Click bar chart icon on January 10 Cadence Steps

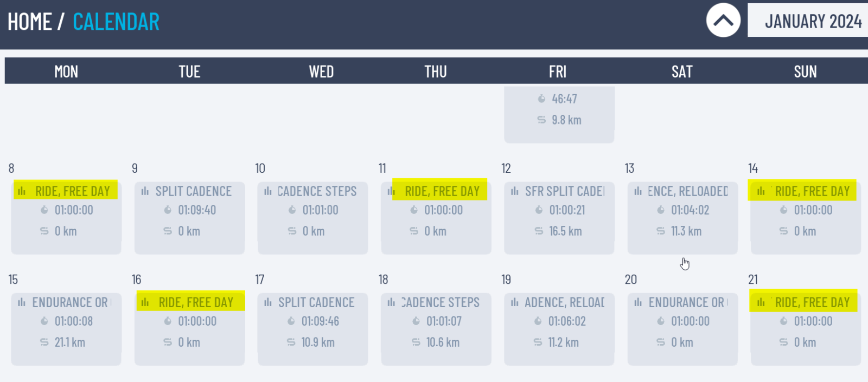[268, 191]
